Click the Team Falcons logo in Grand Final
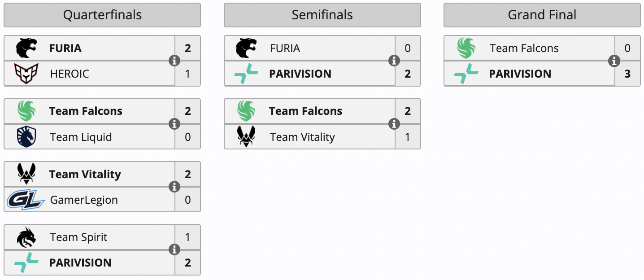 466,48
